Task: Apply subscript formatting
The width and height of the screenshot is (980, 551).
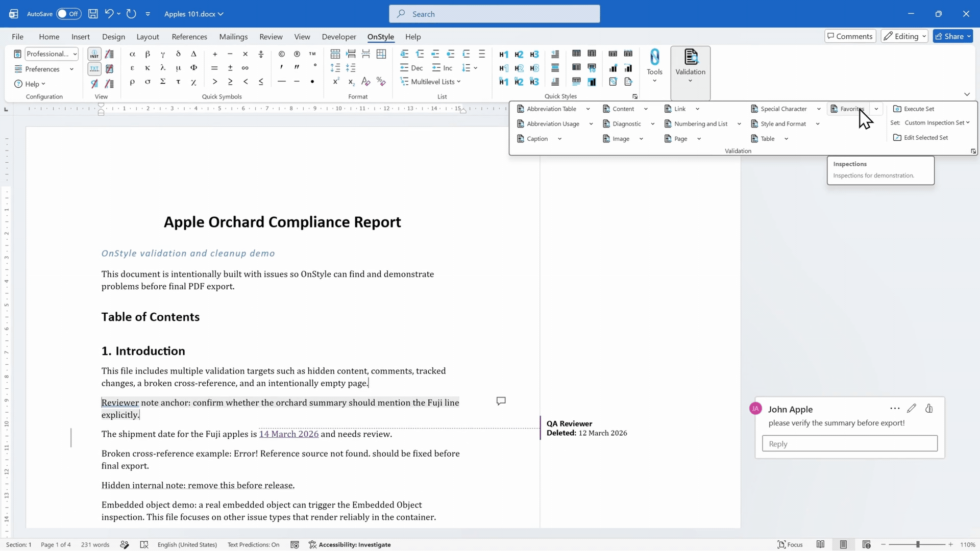Action: (x=351, y=82)
